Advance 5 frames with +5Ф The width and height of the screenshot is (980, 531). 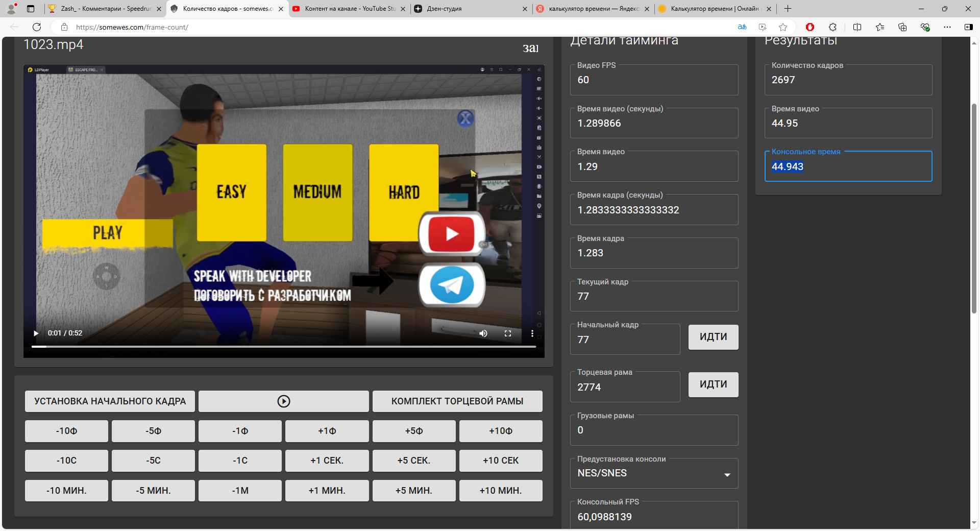click(x=414, y=431)
